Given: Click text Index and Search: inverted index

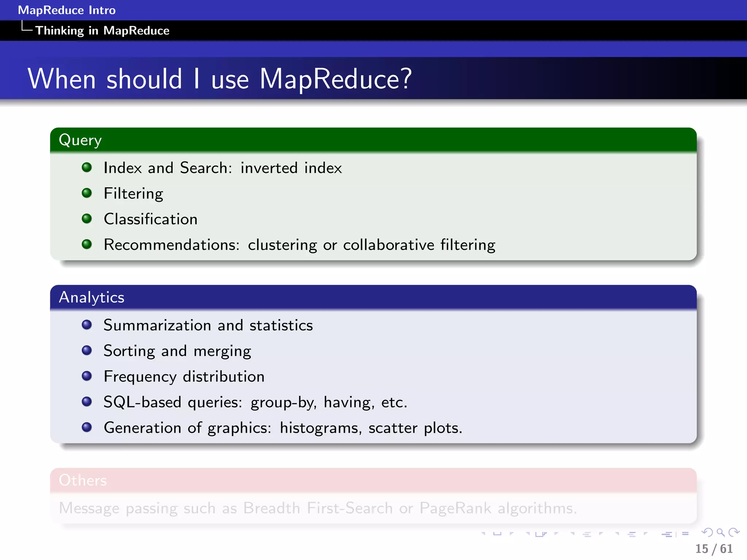Looking at the screenshot, I should click(222, 168).
